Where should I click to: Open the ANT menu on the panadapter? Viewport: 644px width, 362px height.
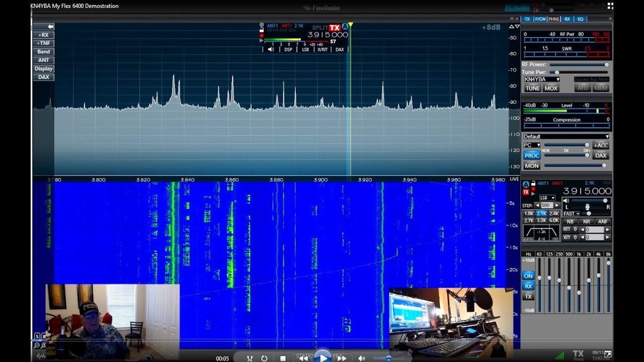44,60
